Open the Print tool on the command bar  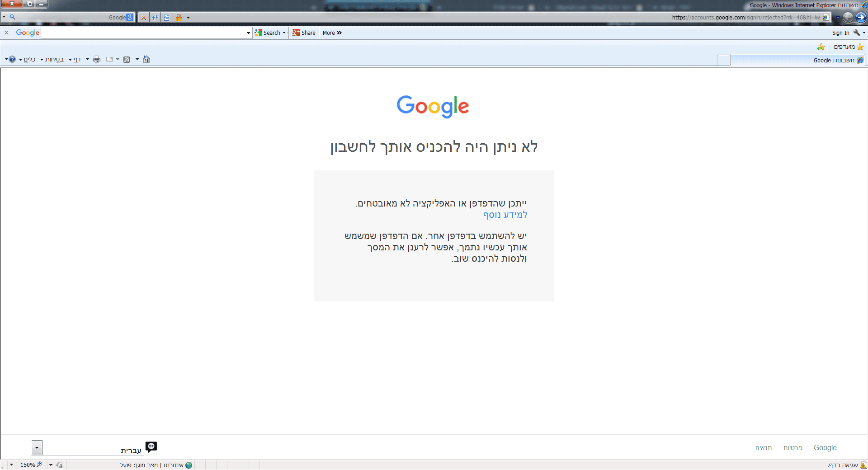pos(96,59)
